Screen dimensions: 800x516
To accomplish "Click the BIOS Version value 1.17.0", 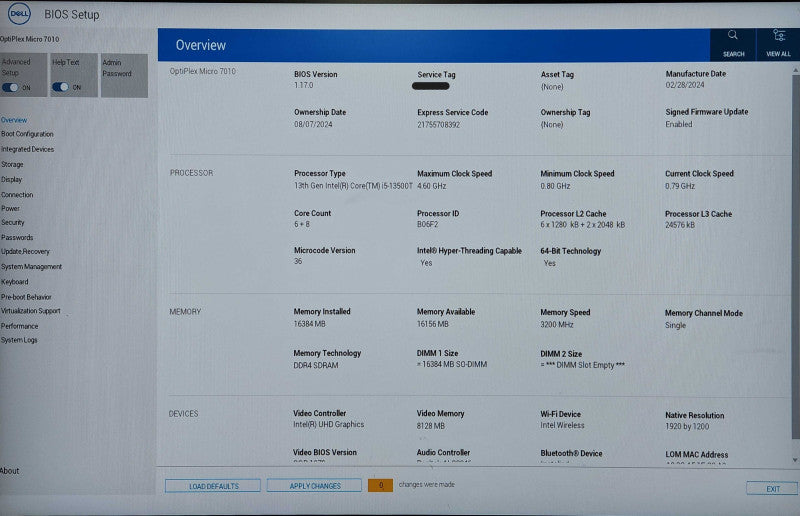I will [x=304, y=85].
